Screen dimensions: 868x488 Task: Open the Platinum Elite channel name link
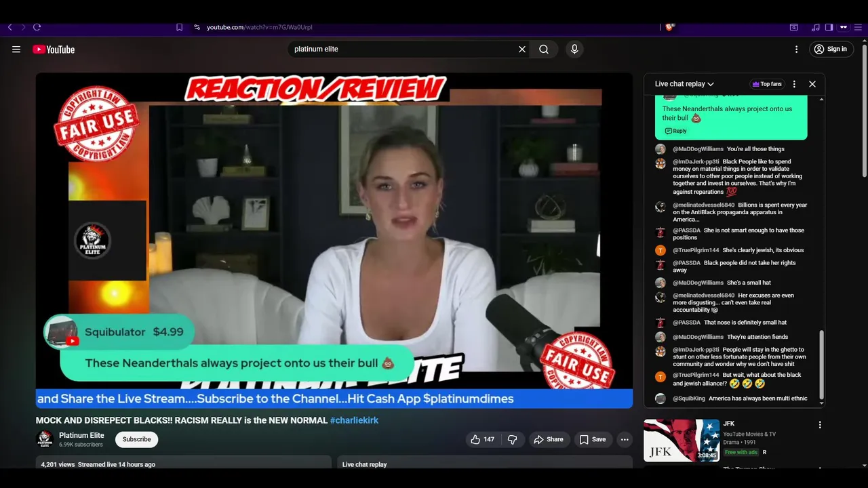tap(81, 435)
